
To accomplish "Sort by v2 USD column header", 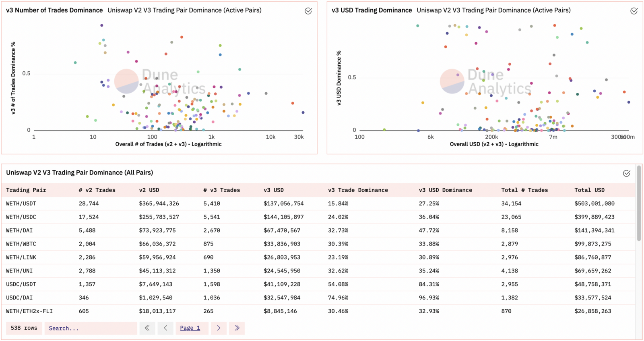I will (x=149, y=190).
